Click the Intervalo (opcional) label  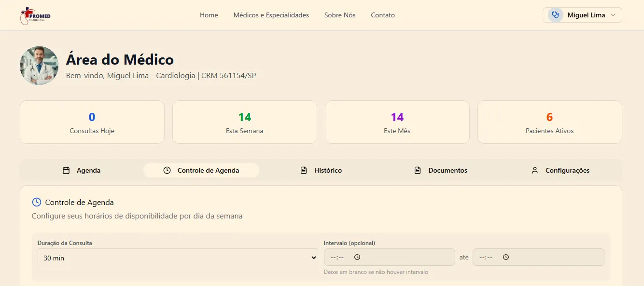350,243
